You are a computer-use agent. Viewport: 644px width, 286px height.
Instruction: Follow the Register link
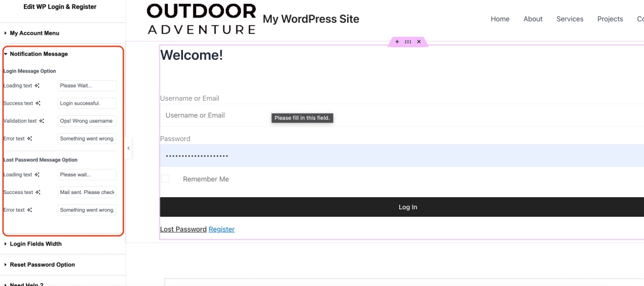click(221, 229)
